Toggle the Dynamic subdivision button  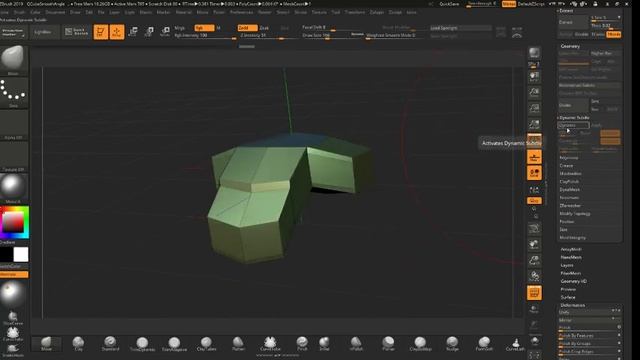573,125
